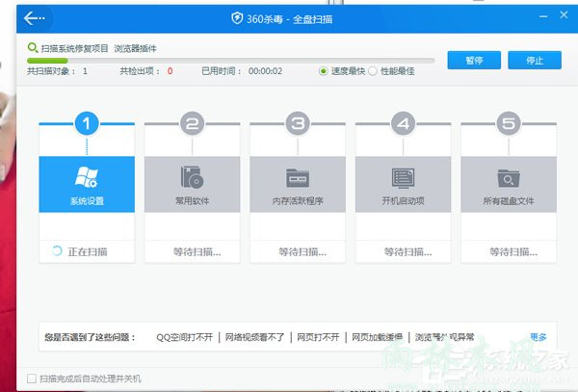Pause the scan with 暂停 button
This screenshot has width=578, height=392.
(x=474, y=60)
